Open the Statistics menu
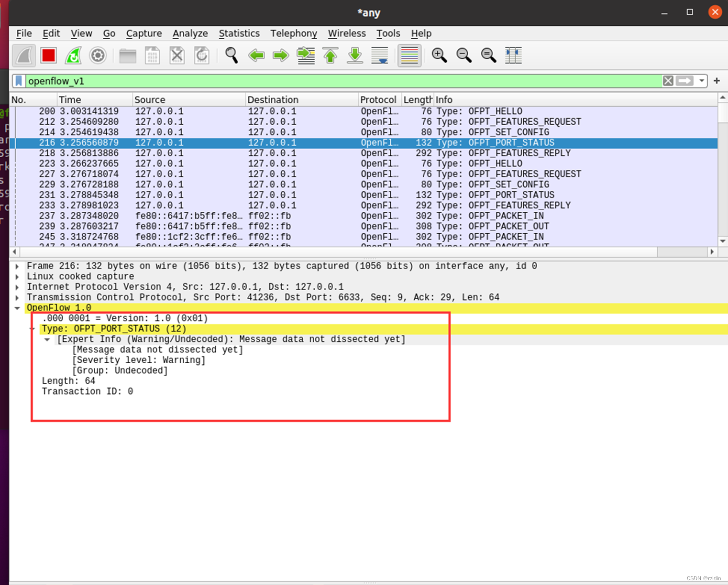The width and height of the screenshot is (728, 585). point(239,33)
